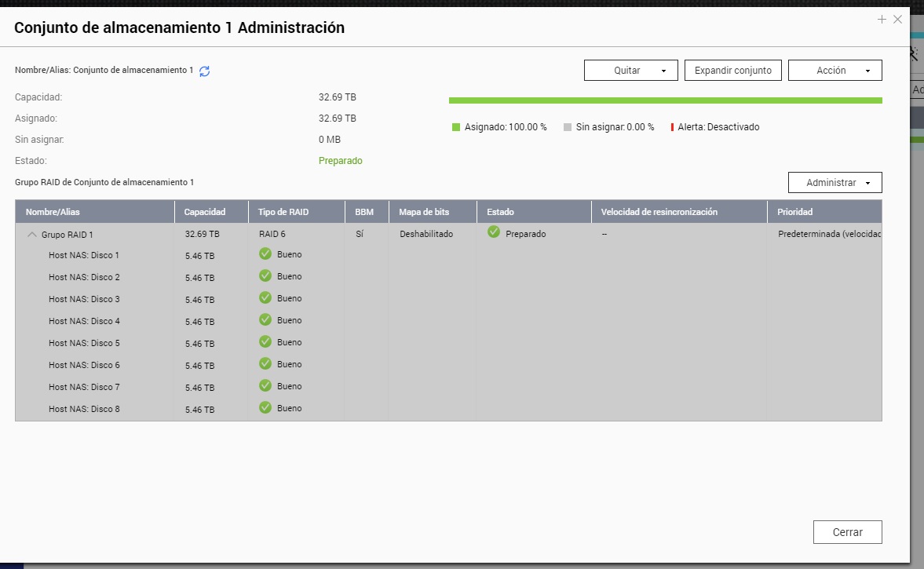Open the Acción dropdown menu

point(835,71)
